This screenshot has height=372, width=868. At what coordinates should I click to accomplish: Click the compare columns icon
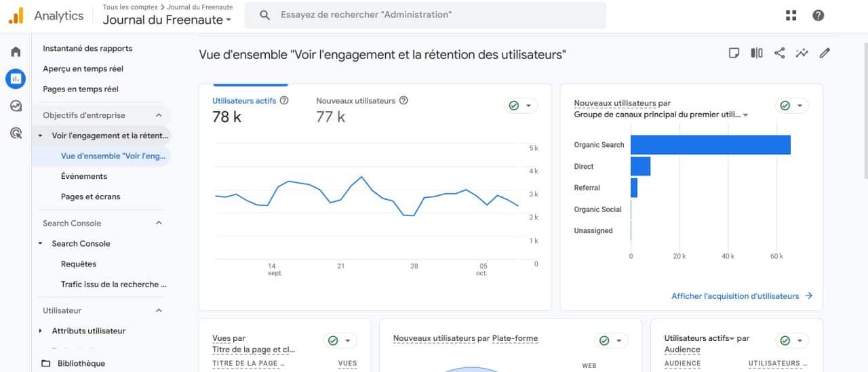pyautogui.click(x=756, y=53)
